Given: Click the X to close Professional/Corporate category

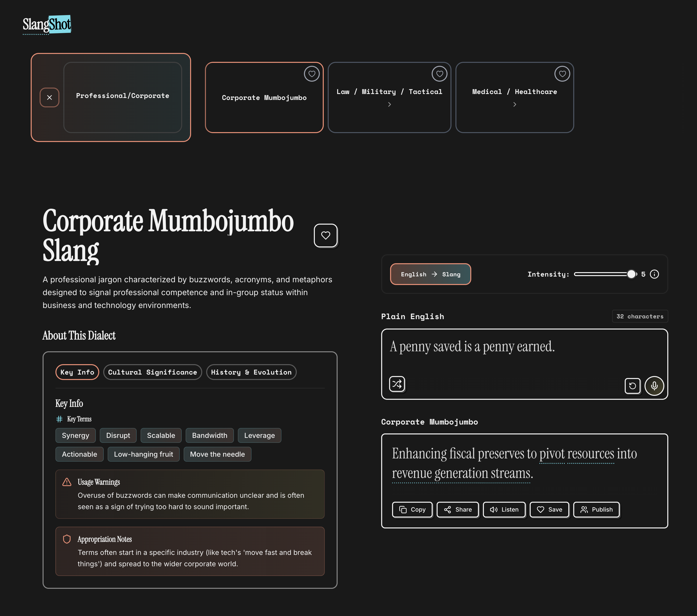Looking at the screenshot, I should [x=50, y=97].
